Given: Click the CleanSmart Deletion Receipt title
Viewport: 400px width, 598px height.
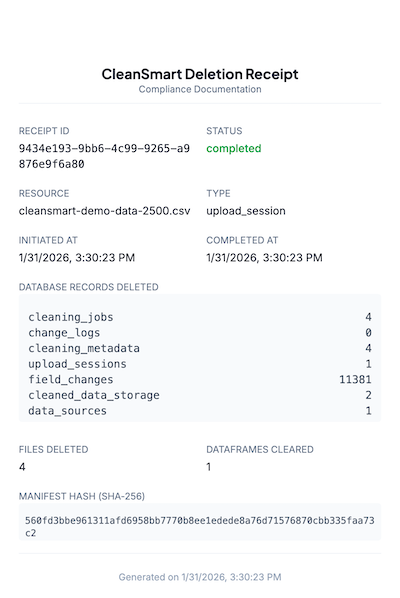Looking at the screenshot, I should coord(200,74).
